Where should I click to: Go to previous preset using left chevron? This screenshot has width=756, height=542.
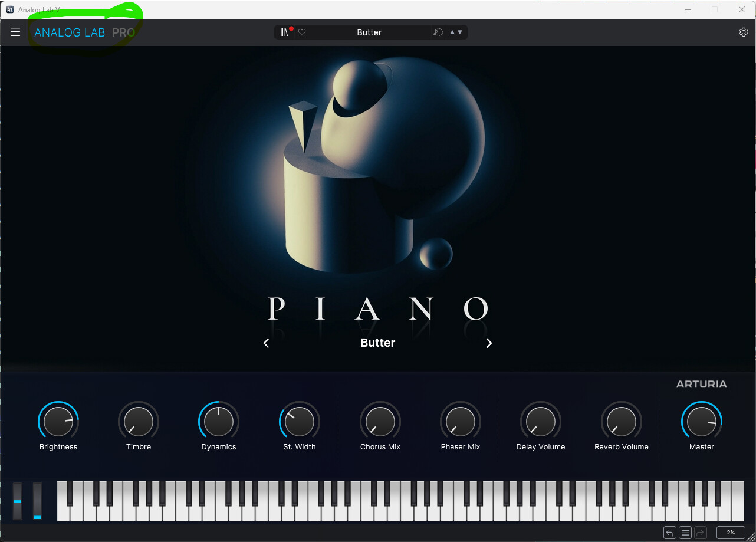pyautogui.click(x=267, y=343)
